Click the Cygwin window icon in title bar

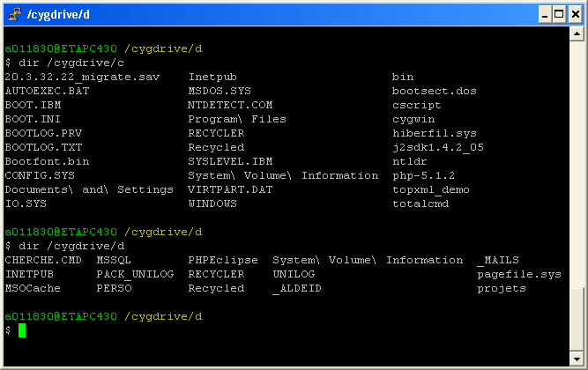pyautogui.click(x=13, y=14)
